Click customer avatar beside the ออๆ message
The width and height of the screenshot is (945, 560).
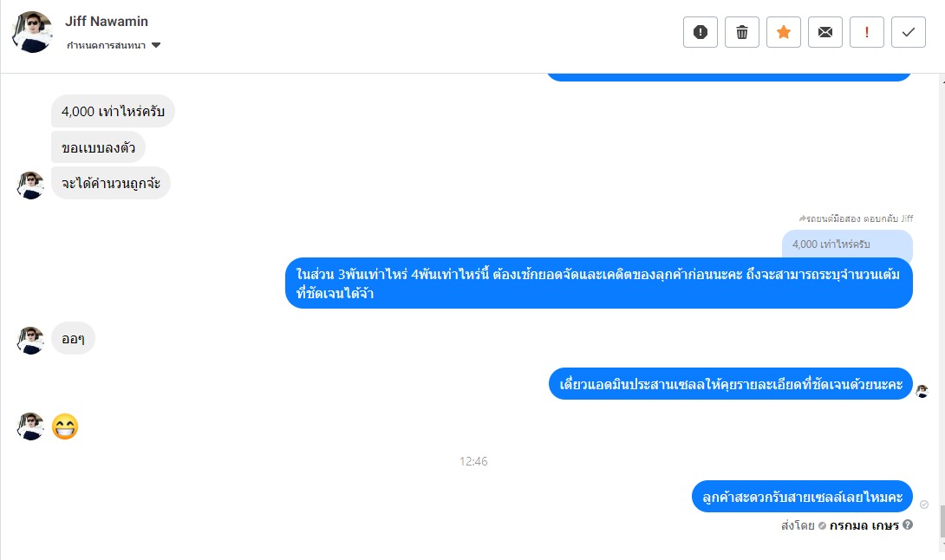(x=30, y=341)
